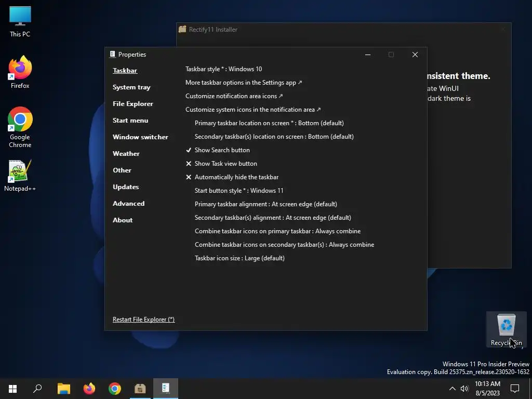Open the Weather section
532x399 pixels.
126,154
